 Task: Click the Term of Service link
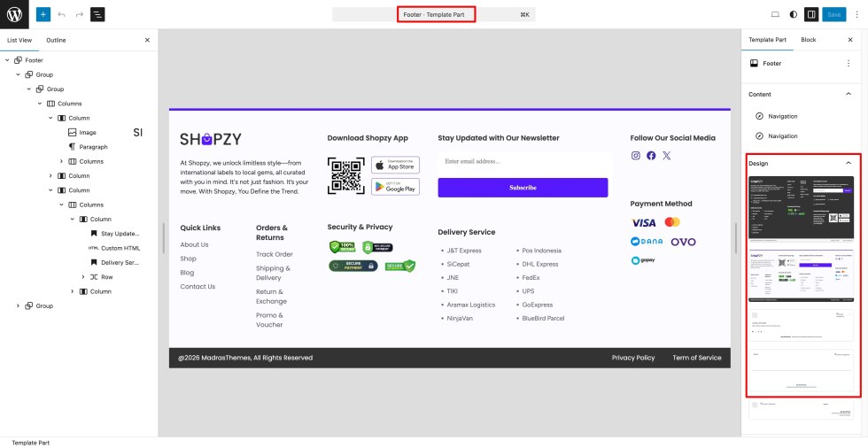click(697, 358)
